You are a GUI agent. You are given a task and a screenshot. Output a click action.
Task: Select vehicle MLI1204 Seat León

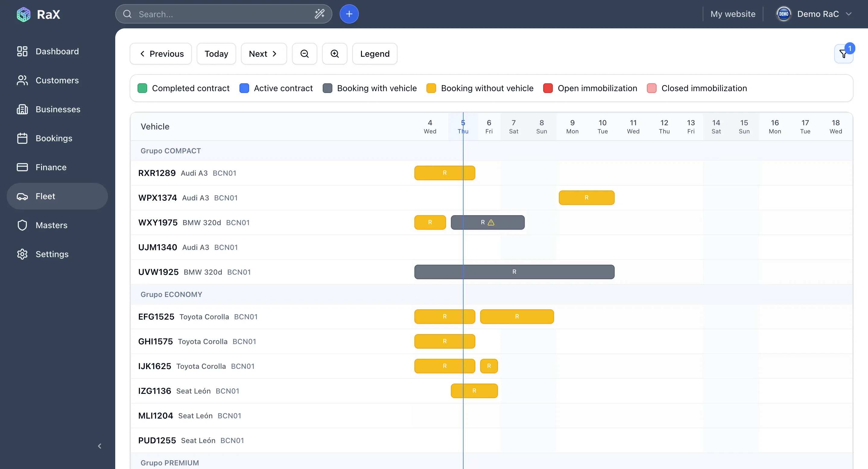pyautogui.click(x=190, y=416)
